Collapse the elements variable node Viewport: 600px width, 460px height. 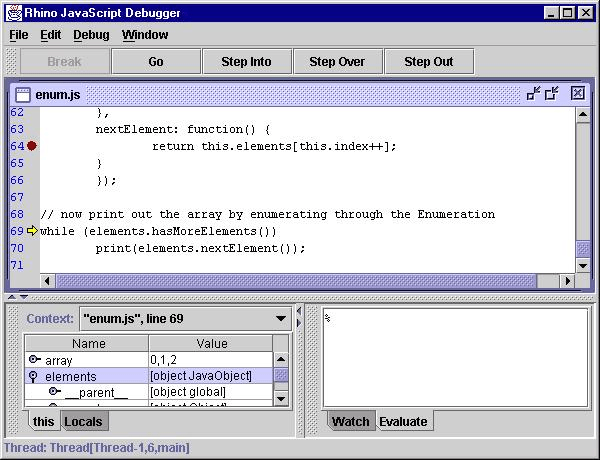(34, 377)
